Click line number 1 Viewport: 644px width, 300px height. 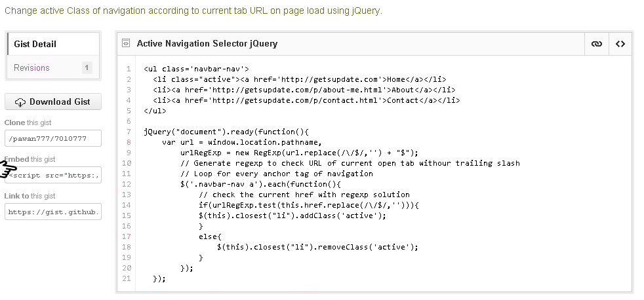click(129, 69)
